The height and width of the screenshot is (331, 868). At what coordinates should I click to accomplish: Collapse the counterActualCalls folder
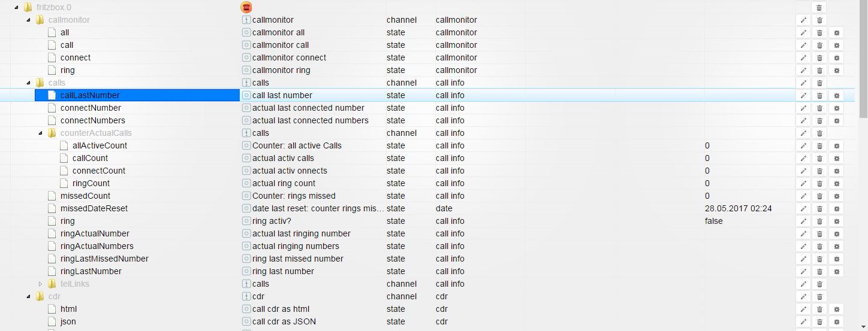40,133
